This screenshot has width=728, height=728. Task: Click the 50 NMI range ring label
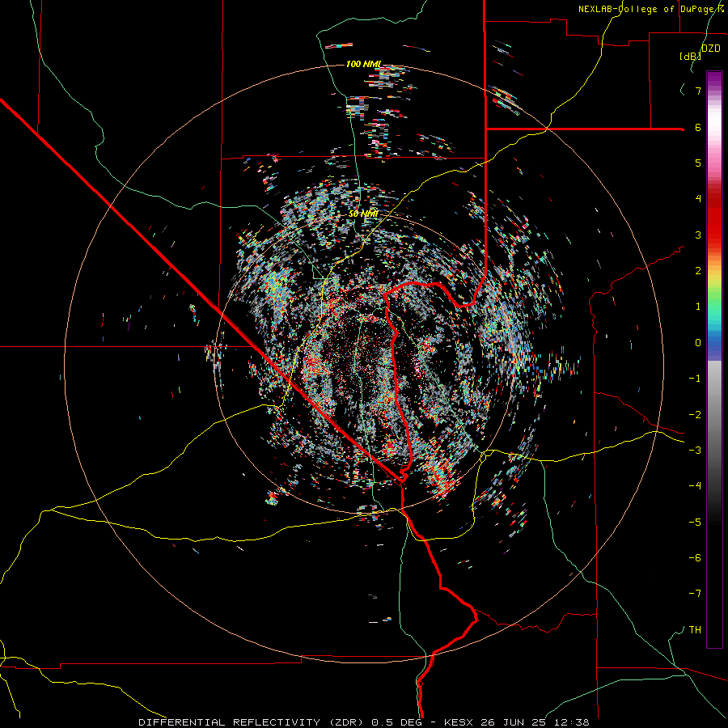[x=363, y=214]
